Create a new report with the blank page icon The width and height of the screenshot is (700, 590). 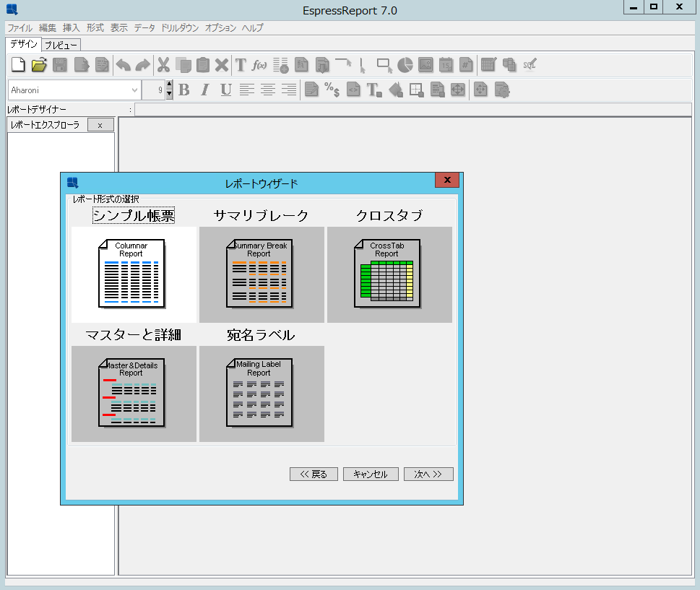(18, 65)
